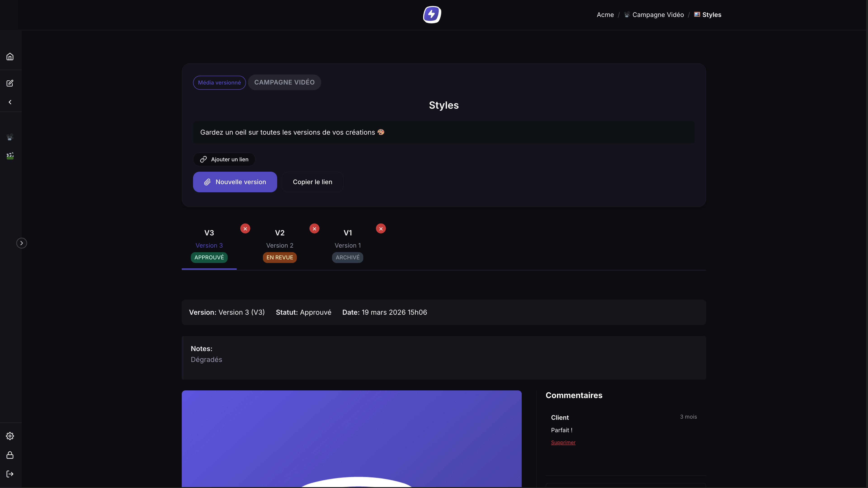868x488 pixels.
Task: Click the Parfait ! comment text
Action: click(x=562, y=430)
